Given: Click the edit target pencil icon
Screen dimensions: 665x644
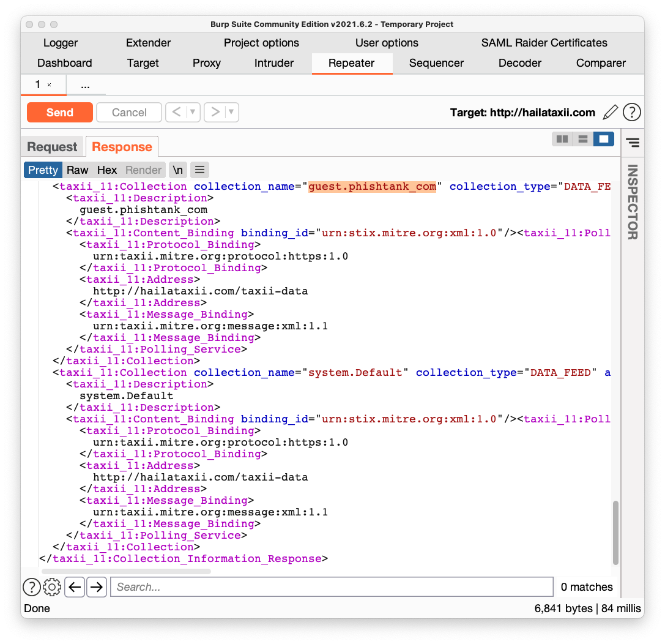Looking at the screenshot, I should [611, 113].
